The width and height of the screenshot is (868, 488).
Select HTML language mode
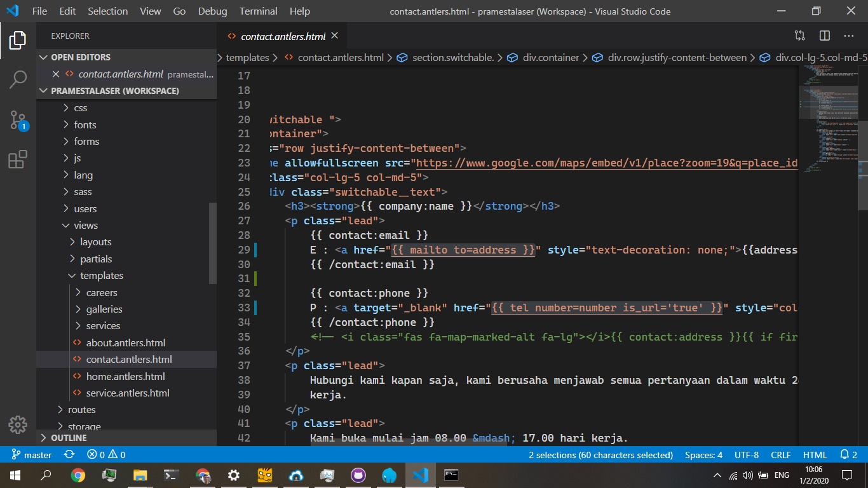pyautogui.click(x=815, y=455)
